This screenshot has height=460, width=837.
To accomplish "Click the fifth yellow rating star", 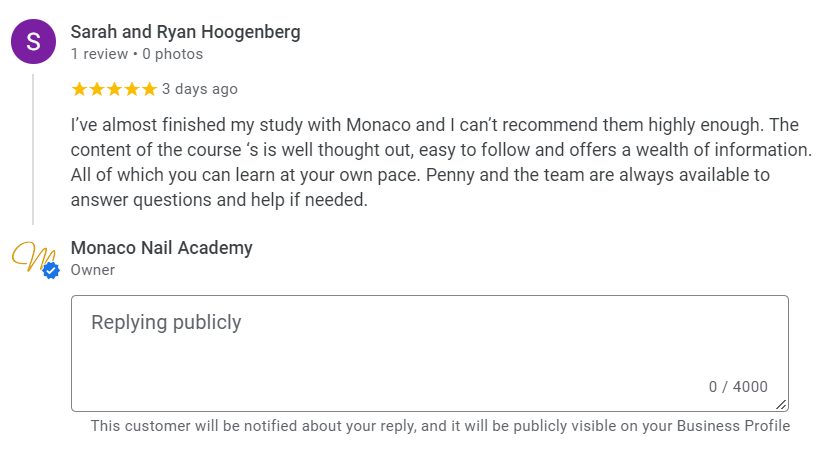I will (x=149, y=89).
